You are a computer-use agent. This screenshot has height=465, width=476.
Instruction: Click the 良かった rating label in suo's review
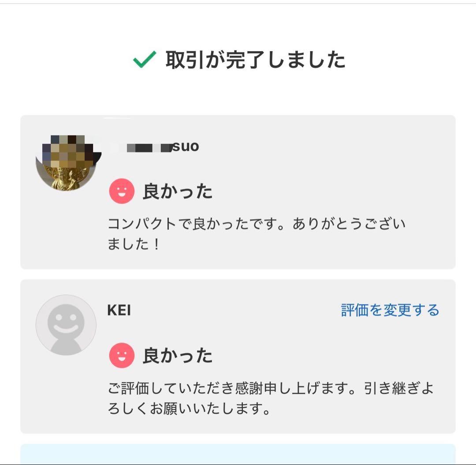(176, 191)
